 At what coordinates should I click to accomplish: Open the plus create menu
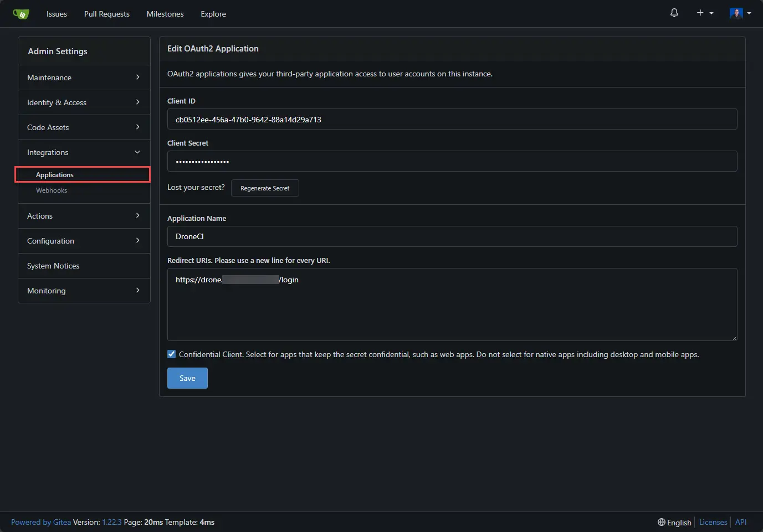point(704,13)
